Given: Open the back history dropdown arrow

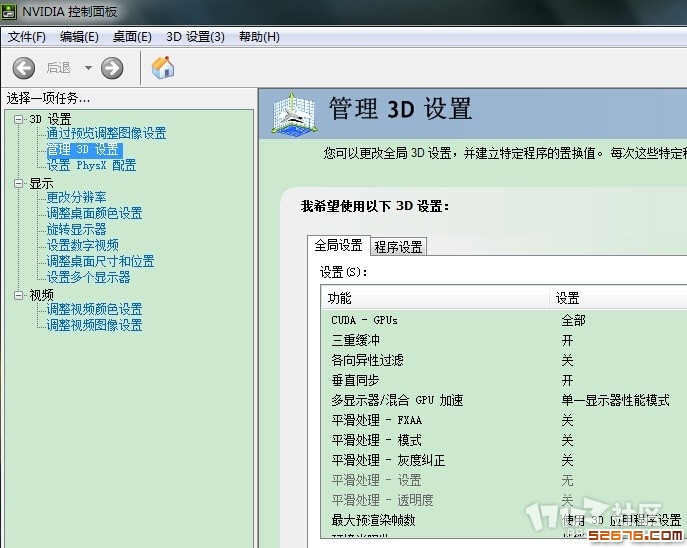Looking at the screenshot, I should coord(89,68).
